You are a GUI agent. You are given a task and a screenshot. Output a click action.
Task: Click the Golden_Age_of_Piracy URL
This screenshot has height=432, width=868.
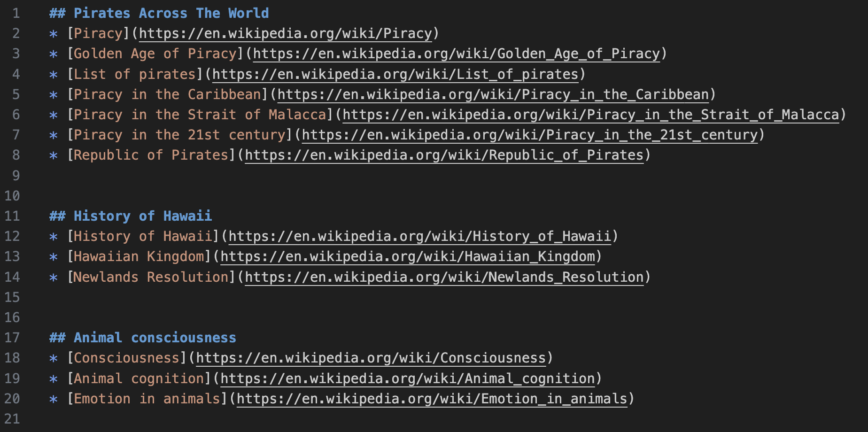(x=457, y=54)
